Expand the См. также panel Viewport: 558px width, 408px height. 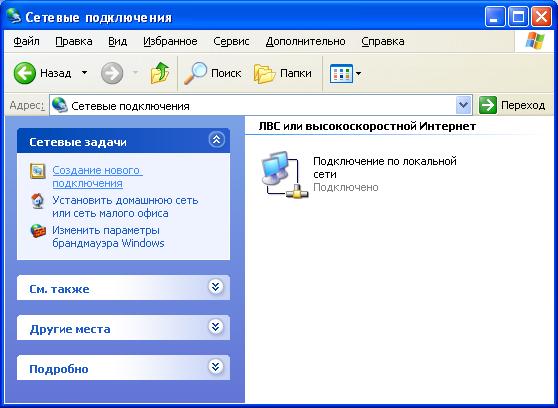pos(216,287)
